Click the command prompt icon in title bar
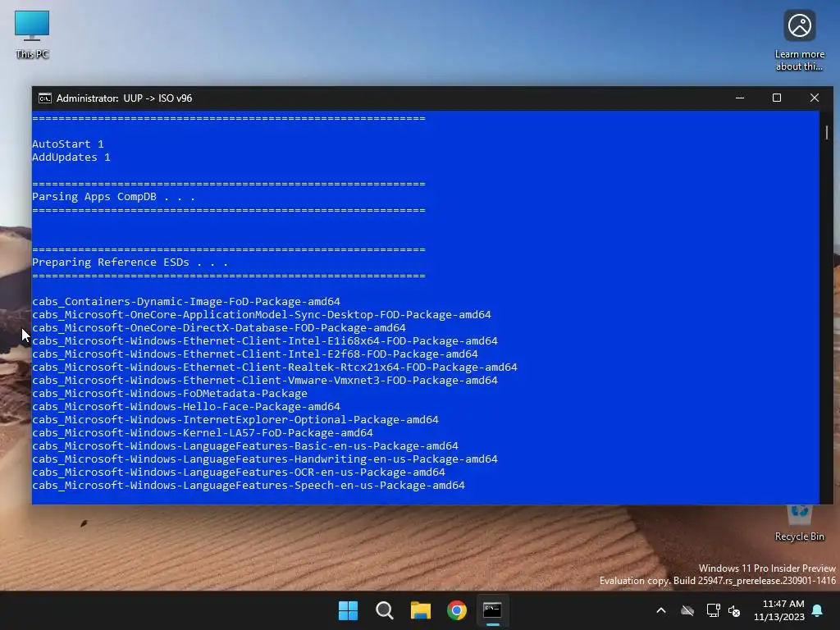This screenshot has width=840, height=630. click(x=45, y=98)
